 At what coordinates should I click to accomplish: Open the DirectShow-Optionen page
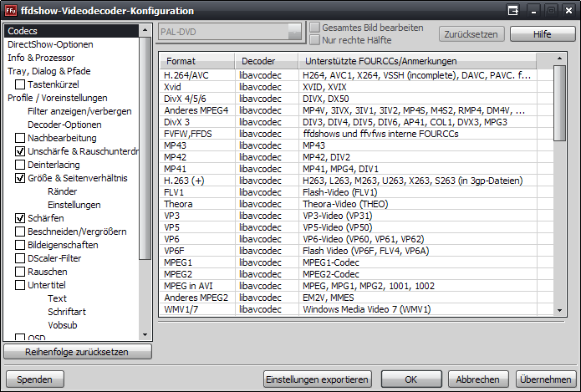pyautogui.click(x=50, y=44)
